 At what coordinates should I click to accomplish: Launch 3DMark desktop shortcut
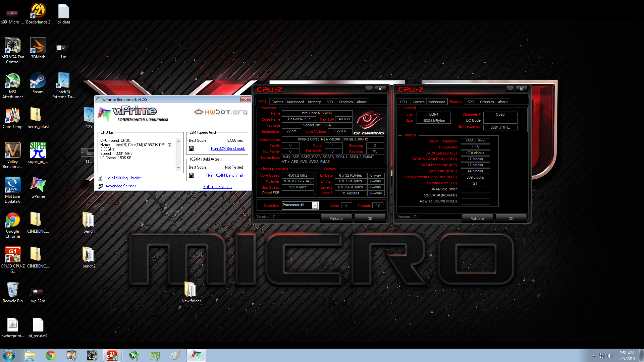(38, 48)
